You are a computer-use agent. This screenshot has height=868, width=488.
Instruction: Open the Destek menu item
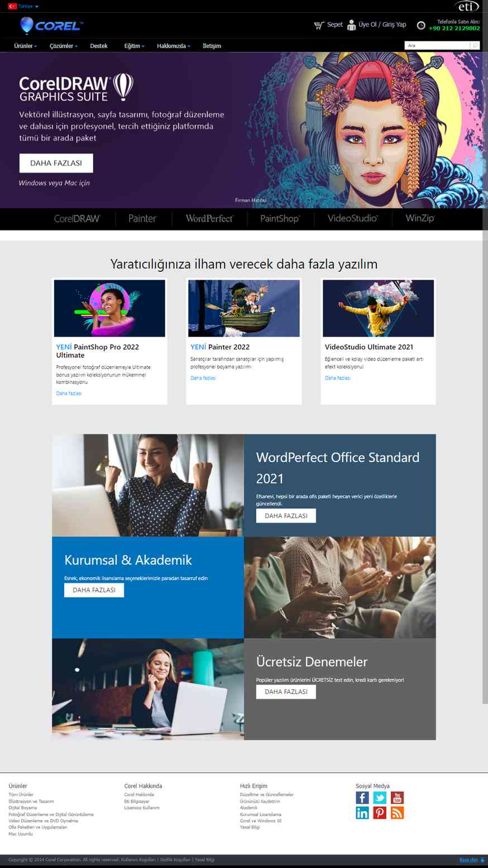click(99, 46)
